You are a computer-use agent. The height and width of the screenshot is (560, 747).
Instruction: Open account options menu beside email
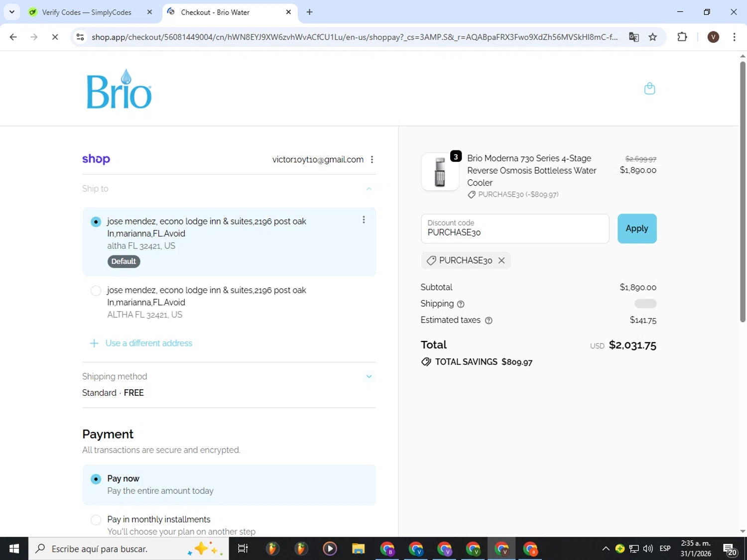point(372,159)
